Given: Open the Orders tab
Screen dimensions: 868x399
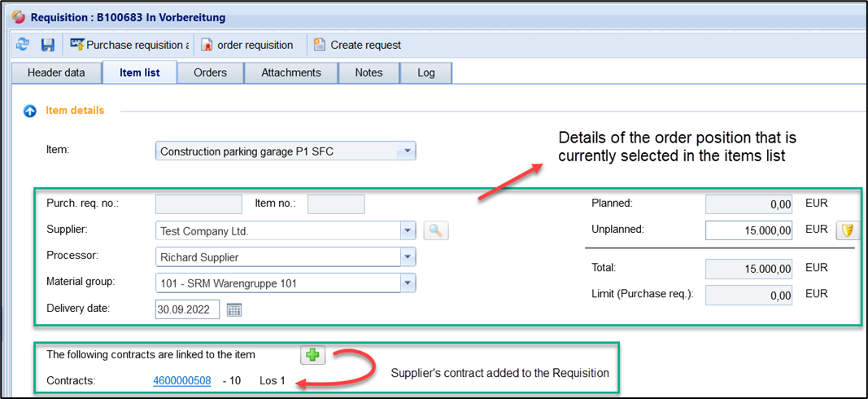Looking at the screenshot, I should (x=210, y=72).
